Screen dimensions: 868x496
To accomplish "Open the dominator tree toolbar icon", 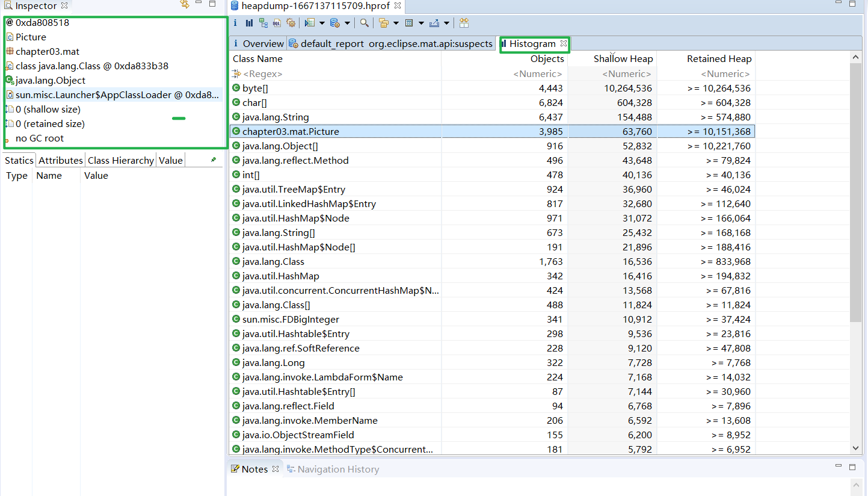I will [263, 23].
